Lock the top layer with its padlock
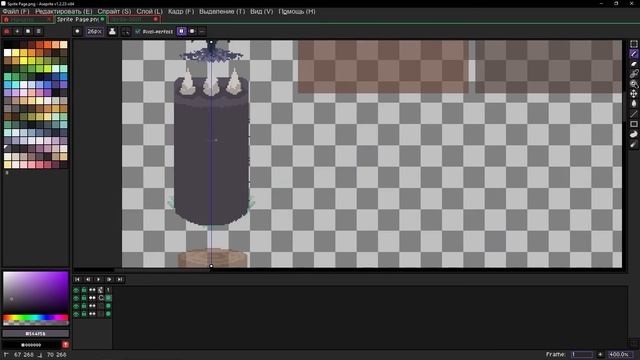Viewport: 640px width, 360px height. (84, 298)
